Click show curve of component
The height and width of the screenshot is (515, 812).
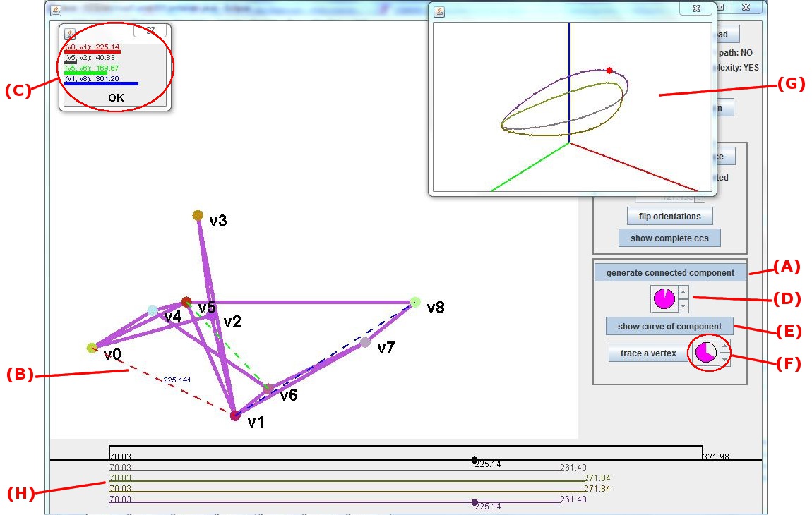669,326
